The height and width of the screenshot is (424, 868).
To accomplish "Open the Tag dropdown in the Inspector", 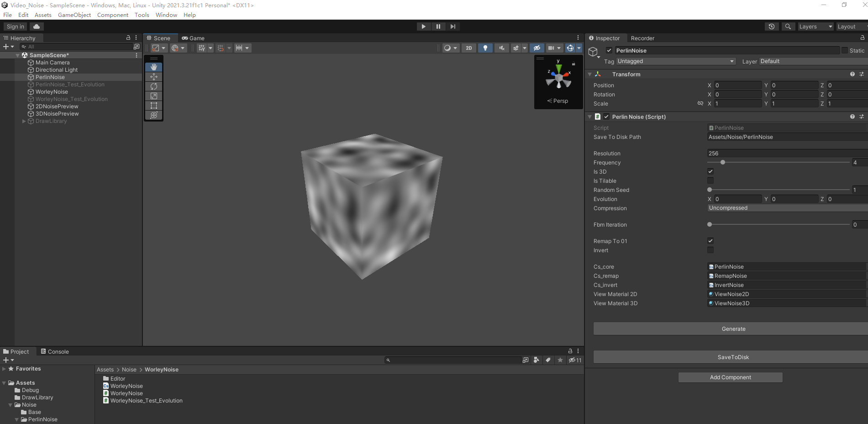I will click(x=676, y=61).
